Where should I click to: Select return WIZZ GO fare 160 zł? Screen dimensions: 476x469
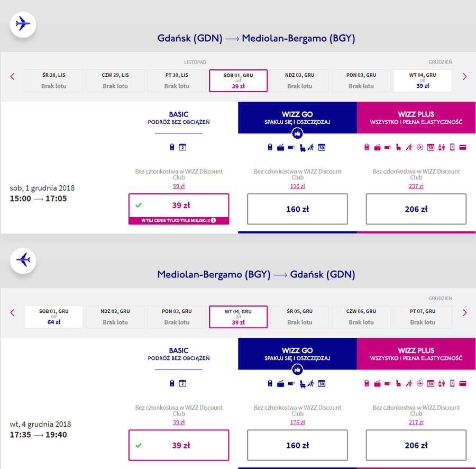tap(297, 445)
